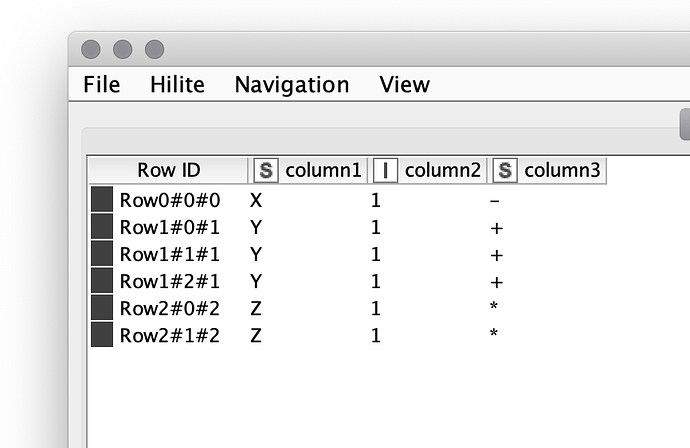The image size is (690, 448).
Task: Open the Hilite menu
Action: (x=177, y=84)
